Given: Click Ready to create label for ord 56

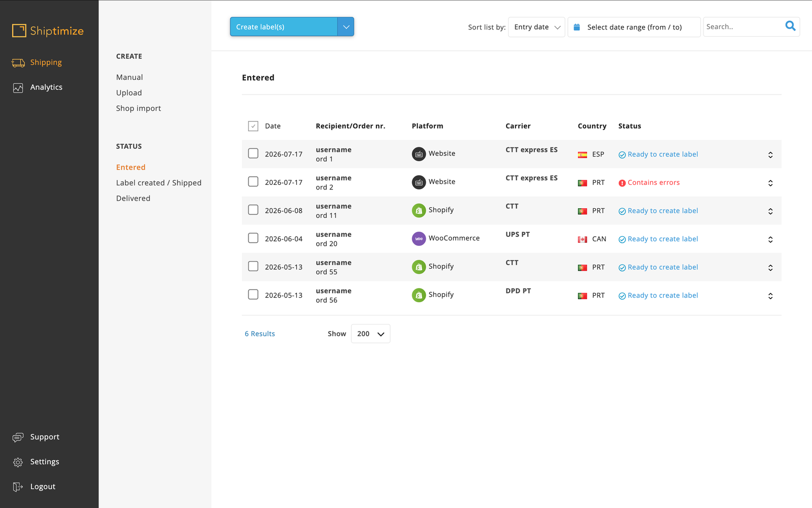Looking at the screenshot, I should 663,295.
